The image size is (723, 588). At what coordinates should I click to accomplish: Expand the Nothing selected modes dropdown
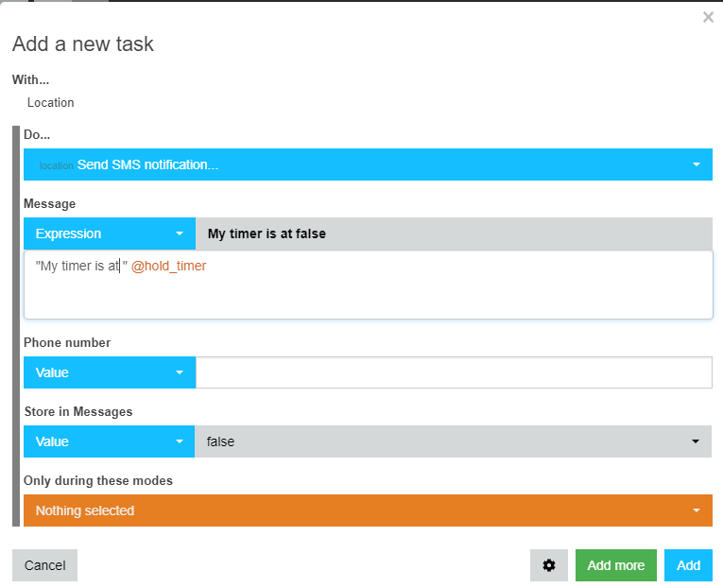[x=368, y=510]
